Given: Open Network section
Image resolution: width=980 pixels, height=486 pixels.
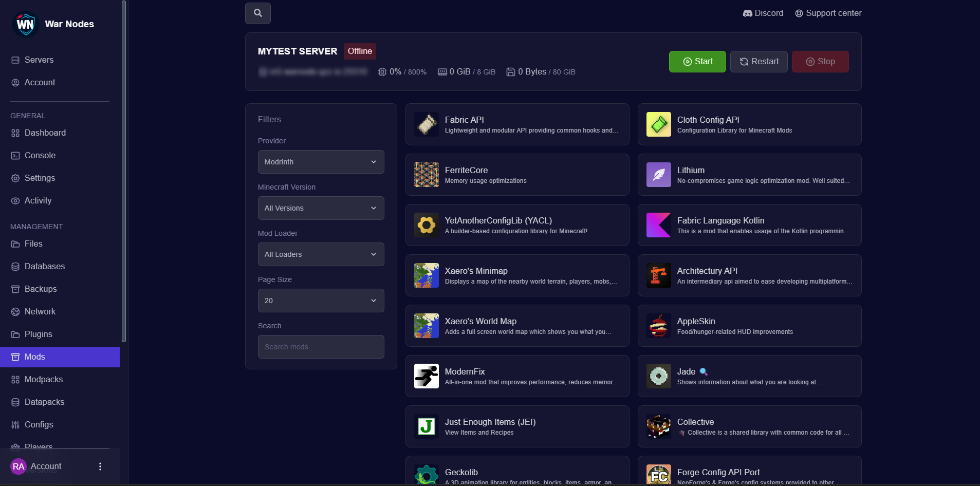Looking at the screenshot, I should (60, 312).
